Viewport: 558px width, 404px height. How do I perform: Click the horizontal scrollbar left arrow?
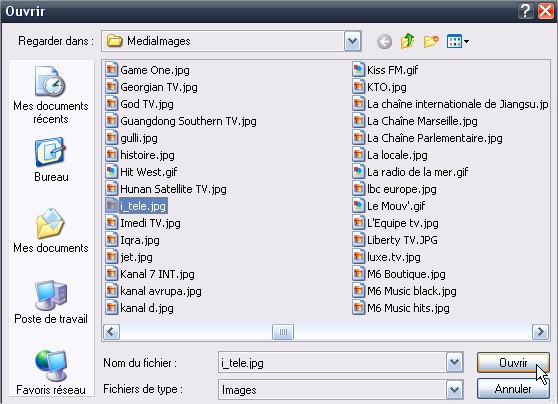[111, 332]
